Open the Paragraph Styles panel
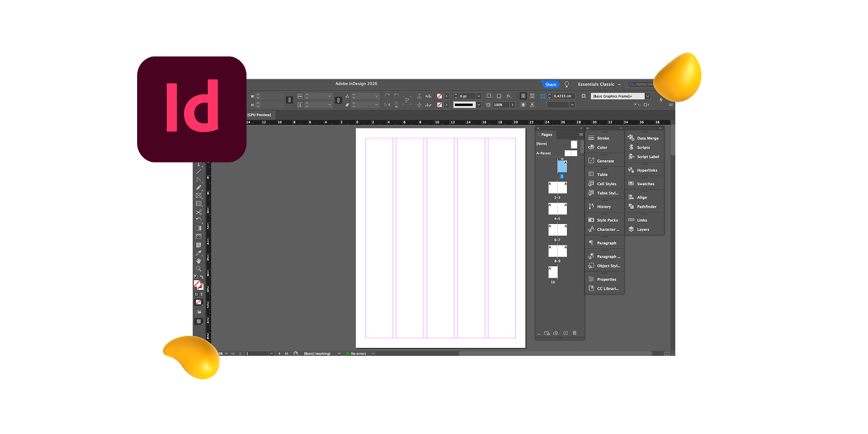 point(604,256)
